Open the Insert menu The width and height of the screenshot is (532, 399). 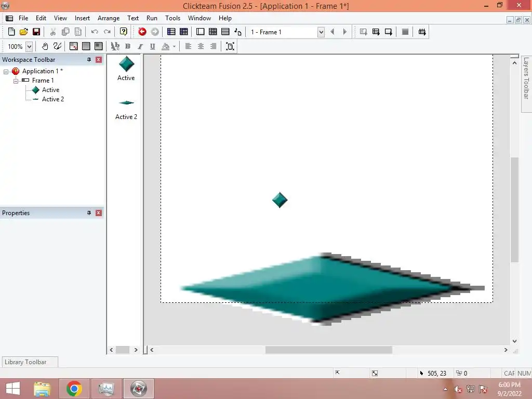[82, 18]
